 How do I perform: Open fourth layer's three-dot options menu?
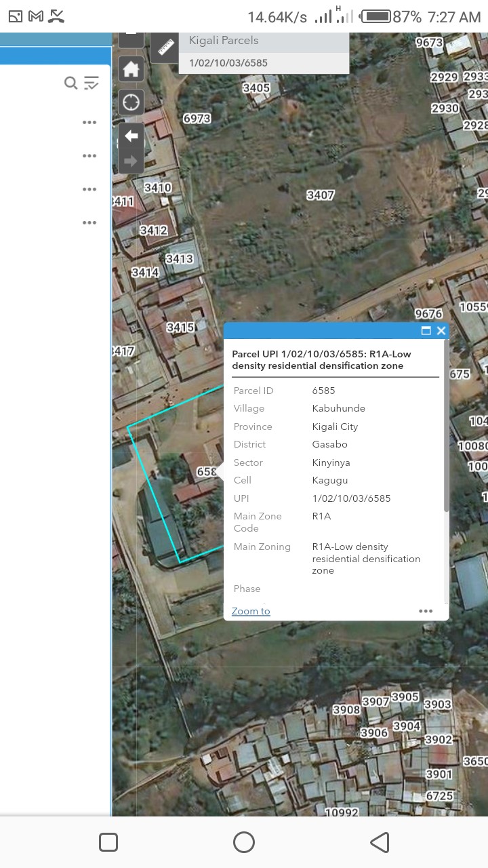89,222
